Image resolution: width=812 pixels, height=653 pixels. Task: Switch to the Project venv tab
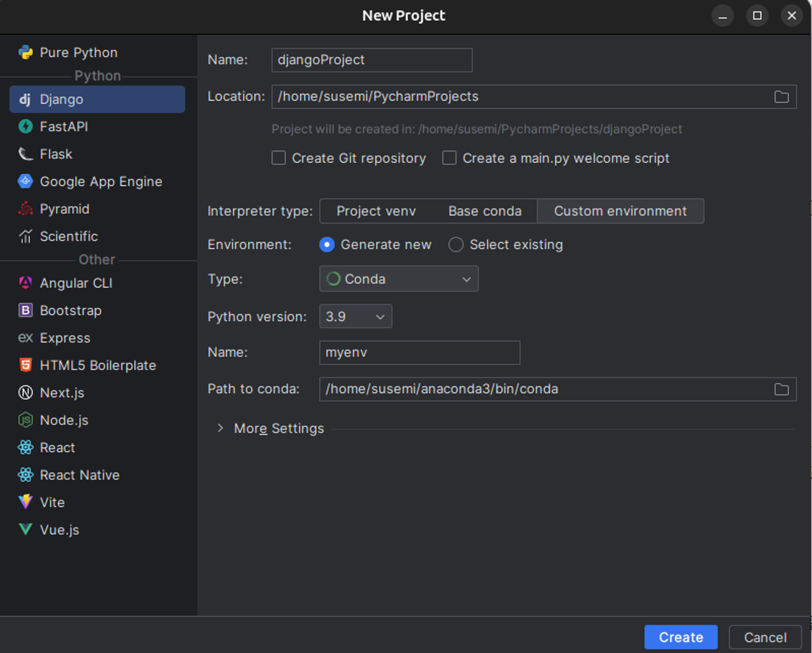(376, 211)
